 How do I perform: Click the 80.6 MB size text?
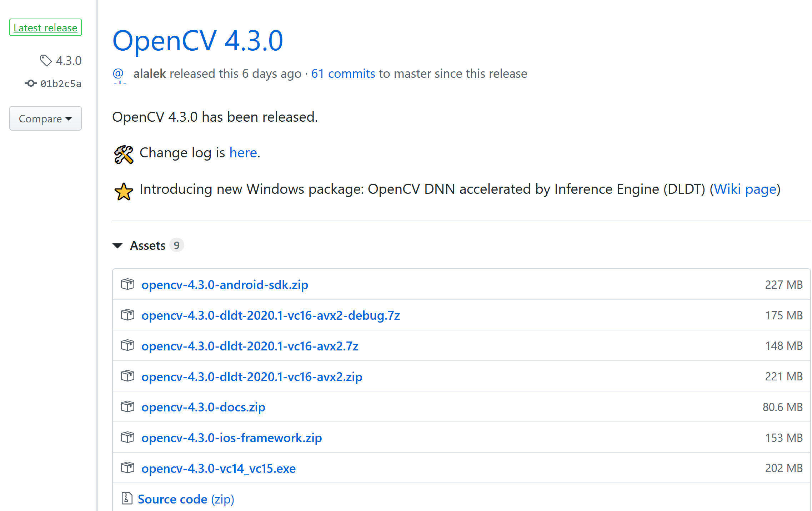(x=783, y=407)
